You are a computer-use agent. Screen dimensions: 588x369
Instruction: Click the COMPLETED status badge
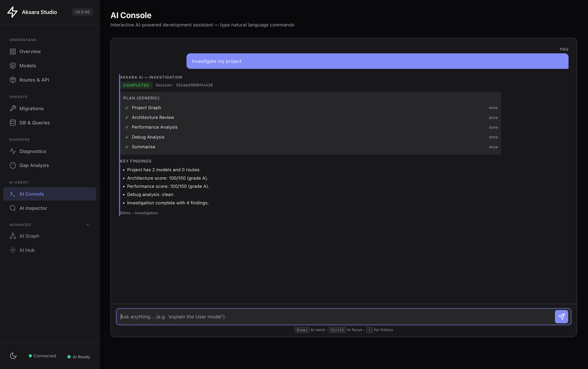136,85
